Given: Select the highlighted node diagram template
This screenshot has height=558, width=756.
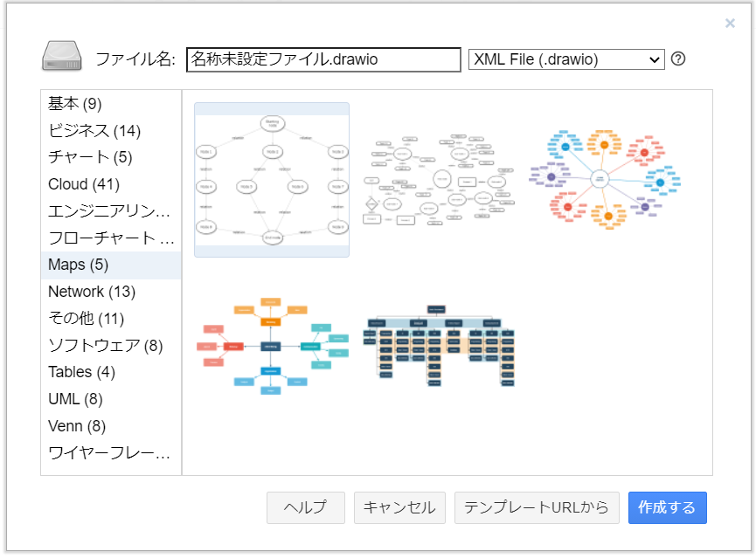Looking at the screenshot, I should click(x=270, y=179).
